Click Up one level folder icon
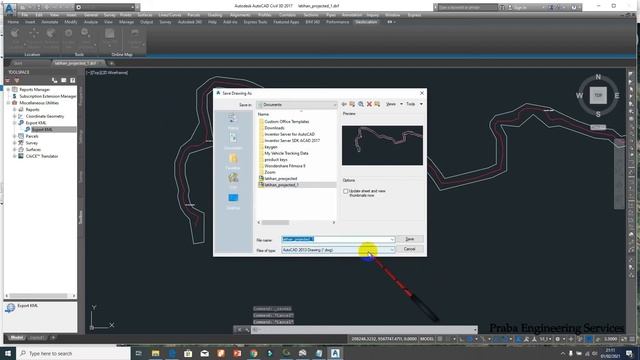Viewport: 640px width, 360px height. (352, 104)
